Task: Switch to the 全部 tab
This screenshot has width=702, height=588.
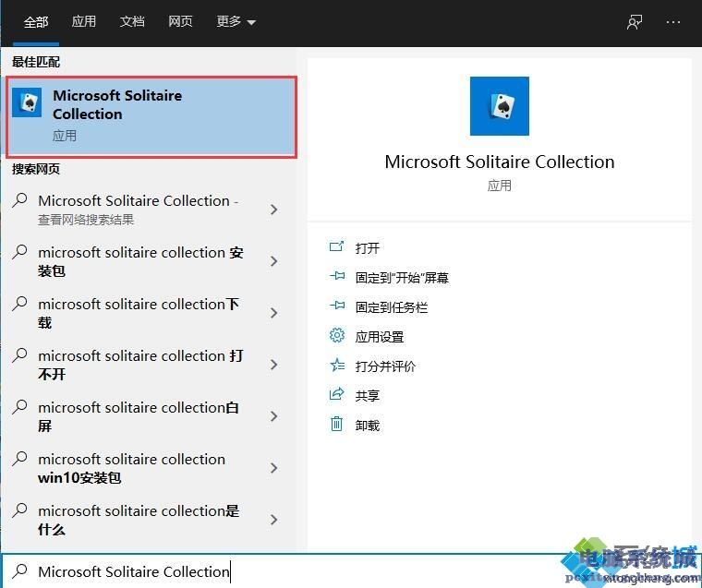Action: pyautogui.click(x=36, y=22)
